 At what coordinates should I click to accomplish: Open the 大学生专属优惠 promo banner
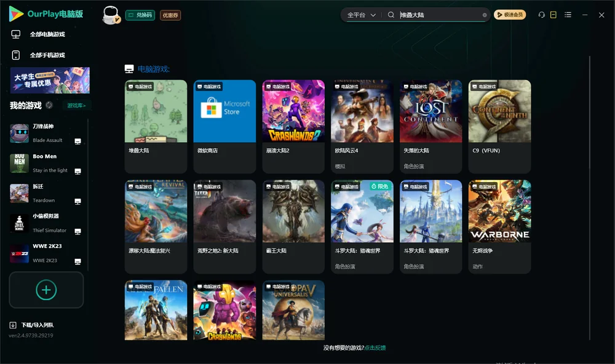[50, 80]
